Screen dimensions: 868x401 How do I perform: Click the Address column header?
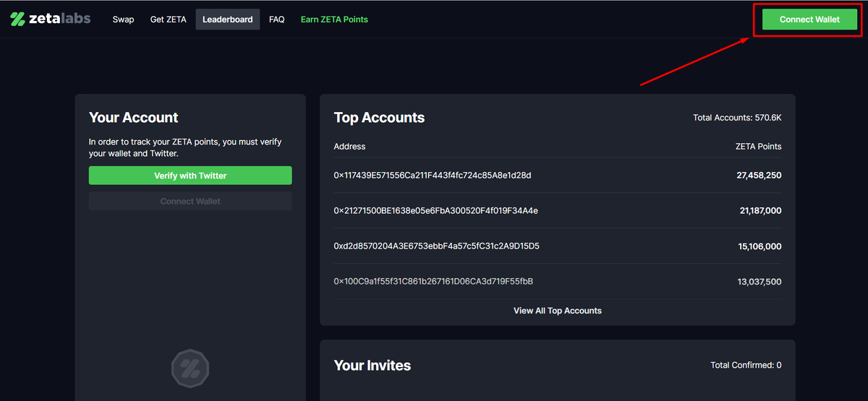point(349,146)
